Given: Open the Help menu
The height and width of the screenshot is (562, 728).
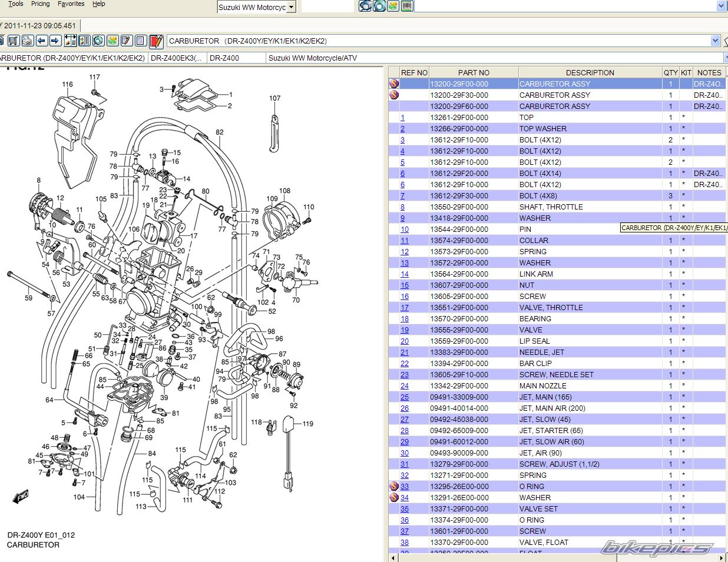Looking at the screenshot, I should click(99, 4).
